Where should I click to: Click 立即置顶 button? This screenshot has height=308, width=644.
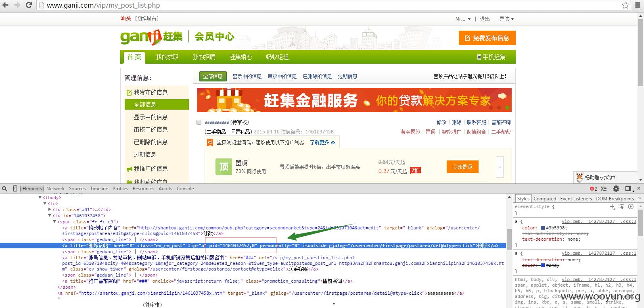(x=462, y=167)
